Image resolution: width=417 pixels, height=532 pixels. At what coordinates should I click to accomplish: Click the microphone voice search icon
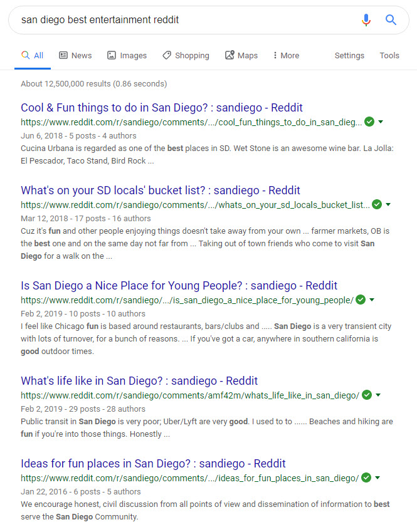point(366,20)
